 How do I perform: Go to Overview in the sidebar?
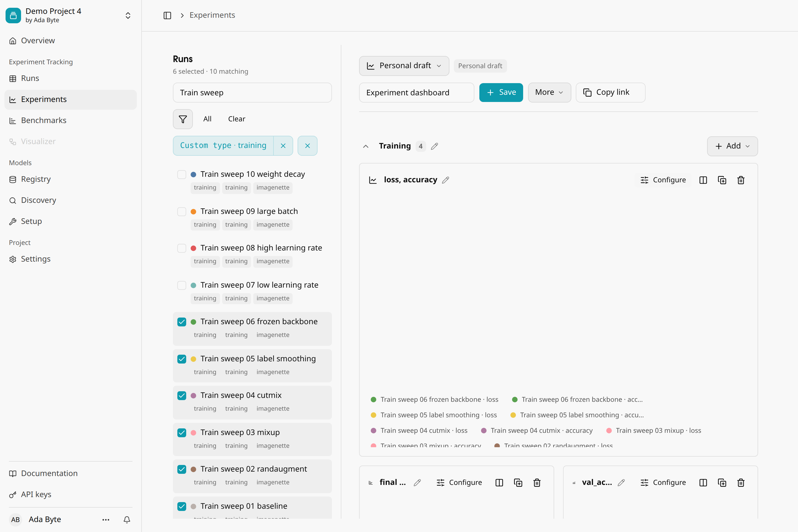(x=71, y=41)
